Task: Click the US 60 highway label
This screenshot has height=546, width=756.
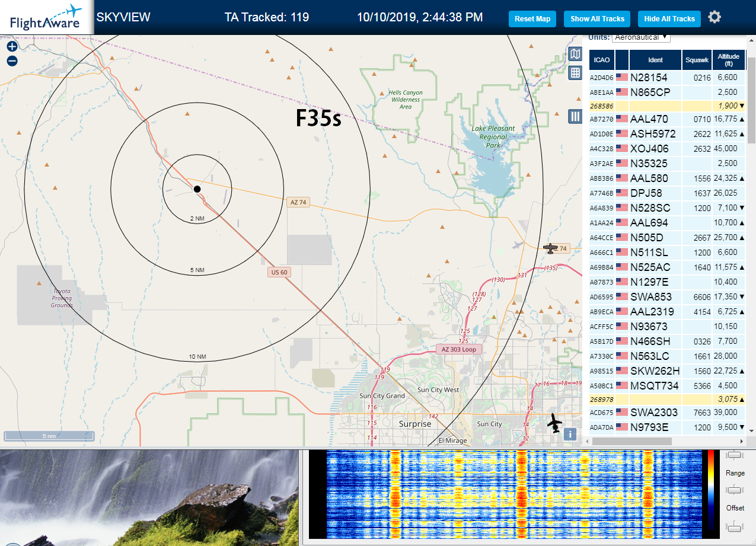Action: [279, 272]
